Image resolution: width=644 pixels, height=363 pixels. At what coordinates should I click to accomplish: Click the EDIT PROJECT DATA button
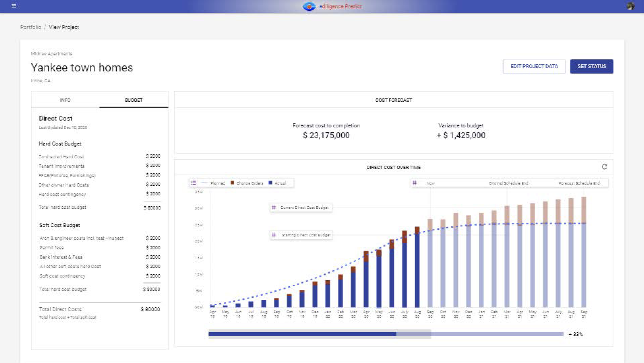pyautogui.click(x=534, y=67)
